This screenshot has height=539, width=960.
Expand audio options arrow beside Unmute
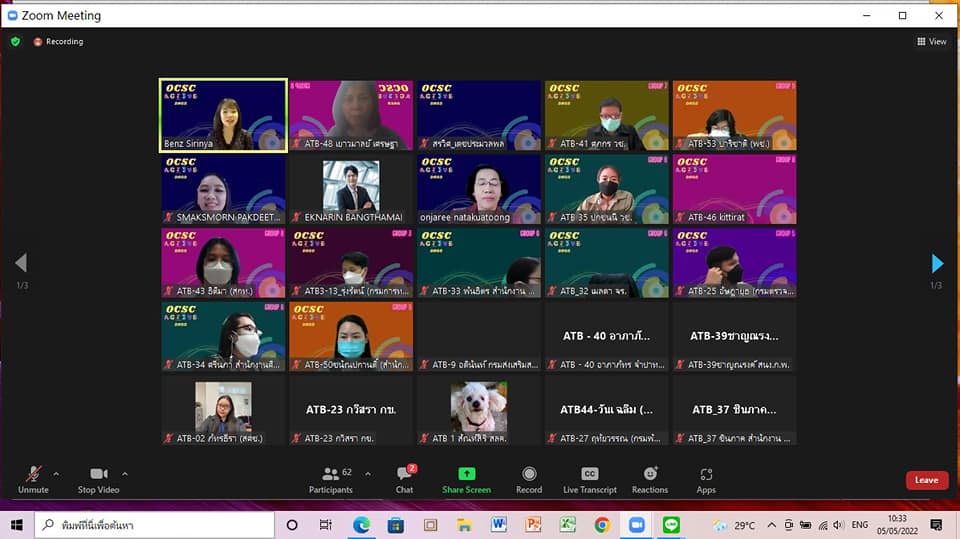point(56,473)
